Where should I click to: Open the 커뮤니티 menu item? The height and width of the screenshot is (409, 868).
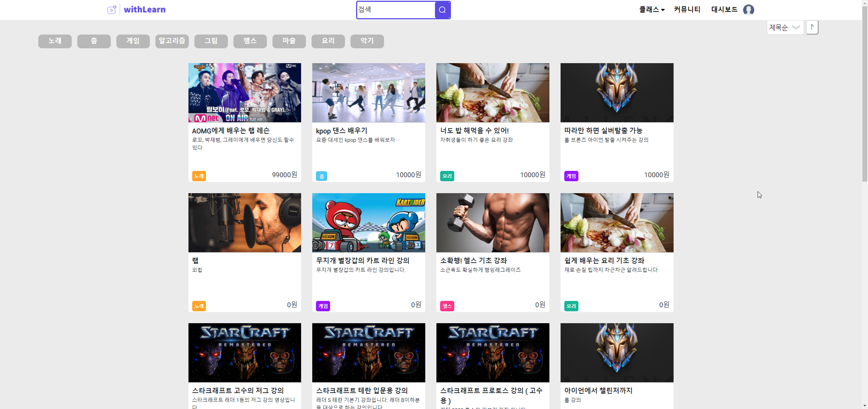coord(687,10)
